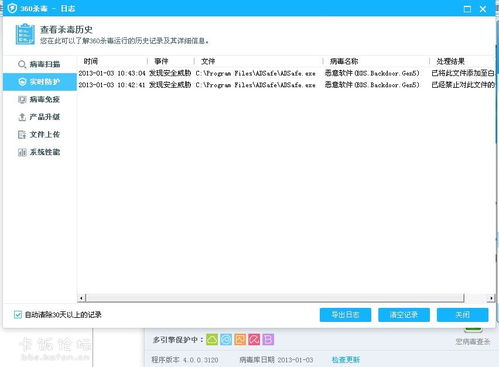Click the 病毒库日期 2013-01-03 text
The height and width of the screenshot is (367, 499).
coord(276,360)
